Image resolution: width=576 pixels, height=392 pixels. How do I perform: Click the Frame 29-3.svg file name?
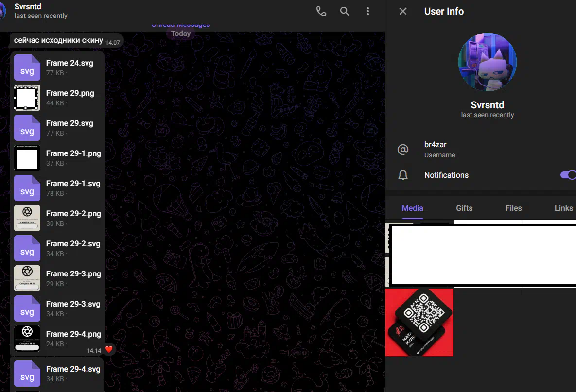(73, 304)
